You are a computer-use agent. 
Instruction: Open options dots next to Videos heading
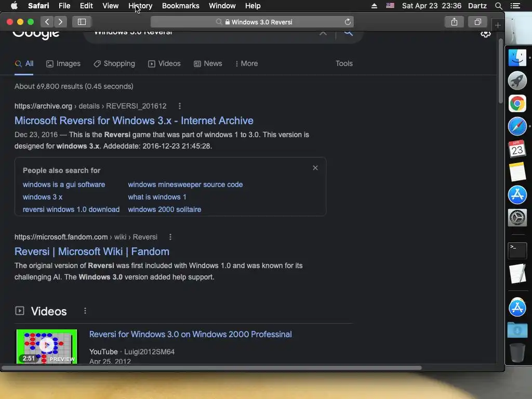pyautogui.click(x=85, y=311)
